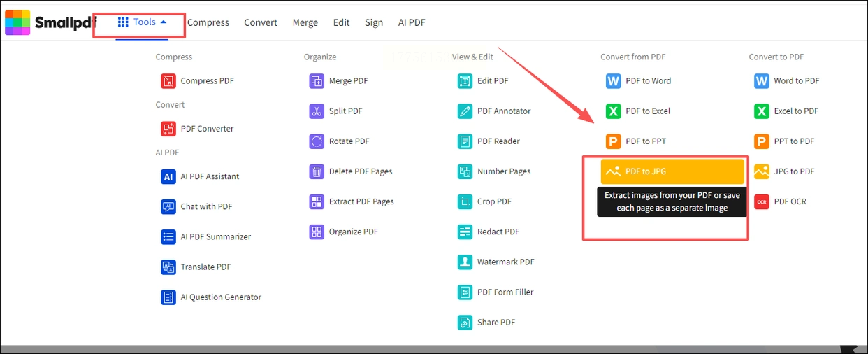This screenshot has width=868, height=354.
Task: Open the AI Question Generator link
Action: [x=222, y=297]
